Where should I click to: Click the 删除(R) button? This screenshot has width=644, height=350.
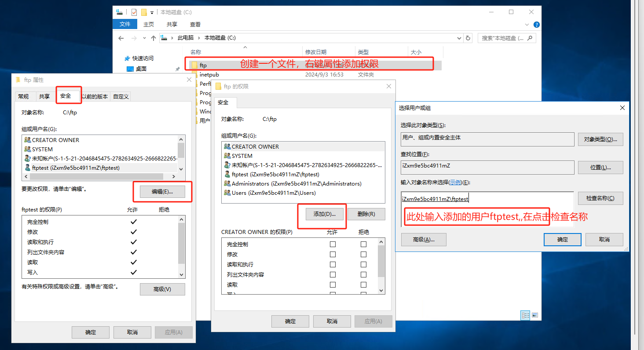pyautogui.click(x=366, y=214)
